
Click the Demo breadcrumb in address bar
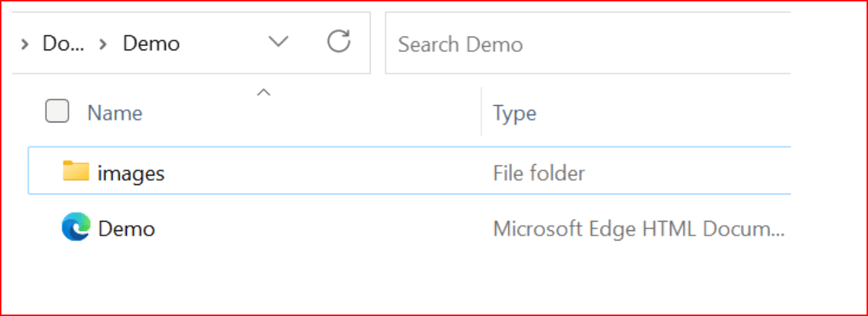tap(151, 44)
